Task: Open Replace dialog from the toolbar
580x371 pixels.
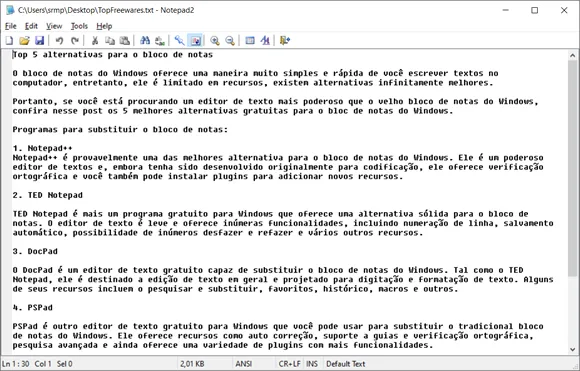Action: 160,40
